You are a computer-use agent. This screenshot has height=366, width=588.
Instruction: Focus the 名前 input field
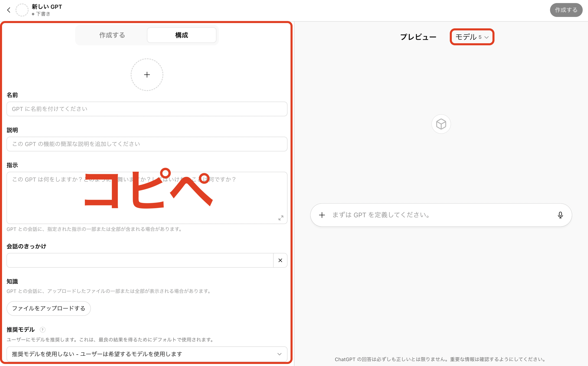tap(147, 109)
